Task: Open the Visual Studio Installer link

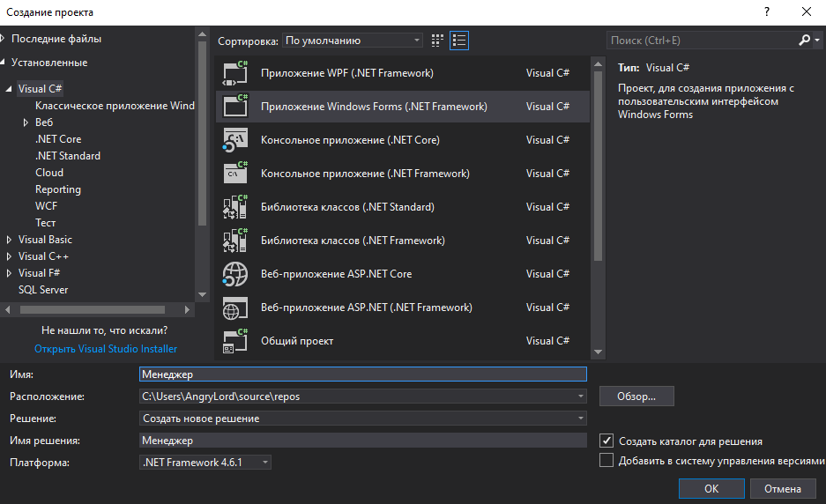Action: coord(106,349)
